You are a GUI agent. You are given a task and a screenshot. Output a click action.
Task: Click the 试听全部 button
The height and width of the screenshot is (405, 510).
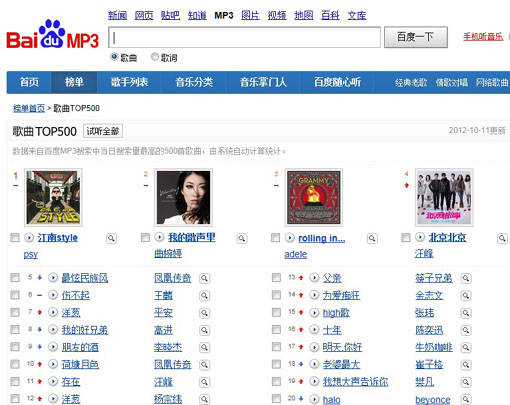point(103,131)
